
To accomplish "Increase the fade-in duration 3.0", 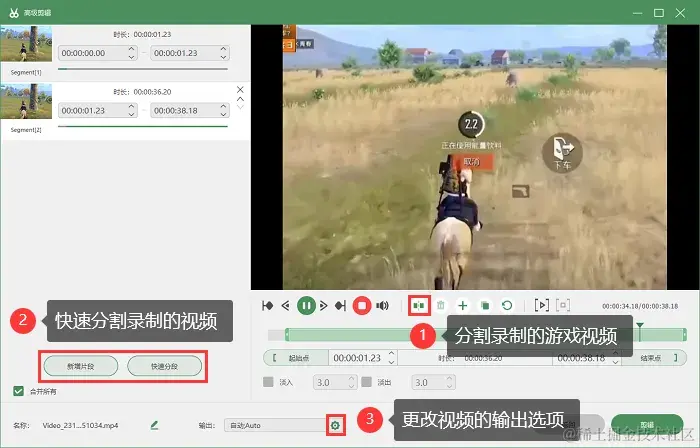I will 351,378.
